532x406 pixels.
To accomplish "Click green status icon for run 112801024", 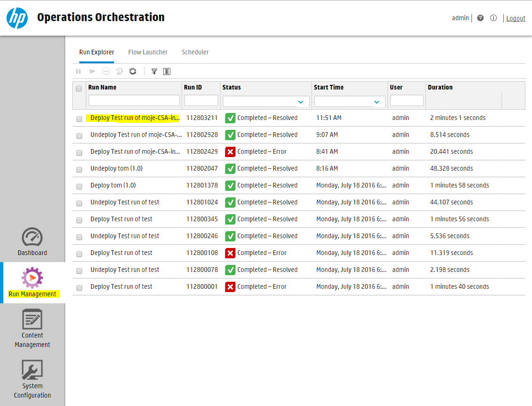I will point(230,203).
